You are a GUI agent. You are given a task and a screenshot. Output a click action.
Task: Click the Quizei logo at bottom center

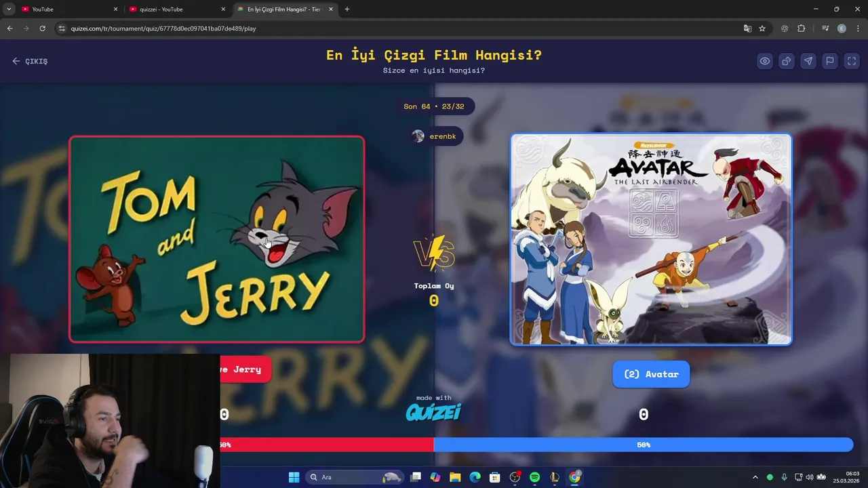coord(434,411)
